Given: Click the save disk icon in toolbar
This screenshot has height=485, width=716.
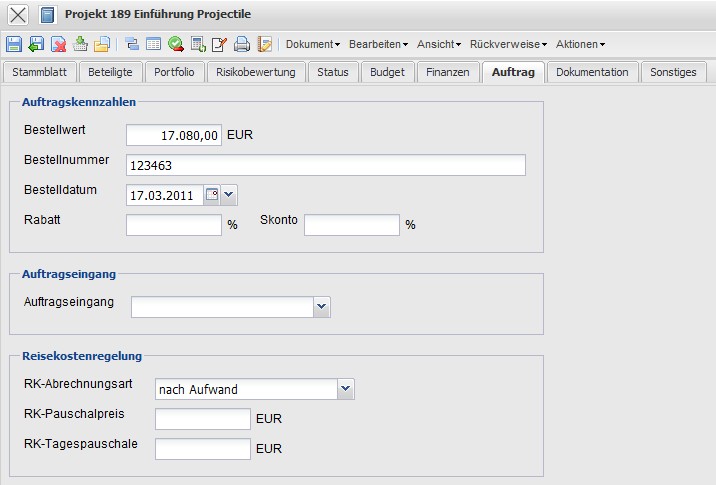Looking at the screenshot, I should click(x=14, y=44).
